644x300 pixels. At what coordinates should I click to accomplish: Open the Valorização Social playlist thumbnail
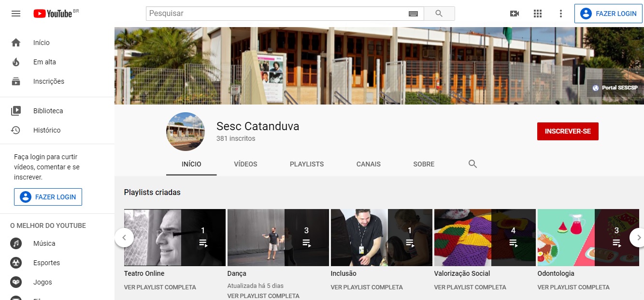[485, 238]
